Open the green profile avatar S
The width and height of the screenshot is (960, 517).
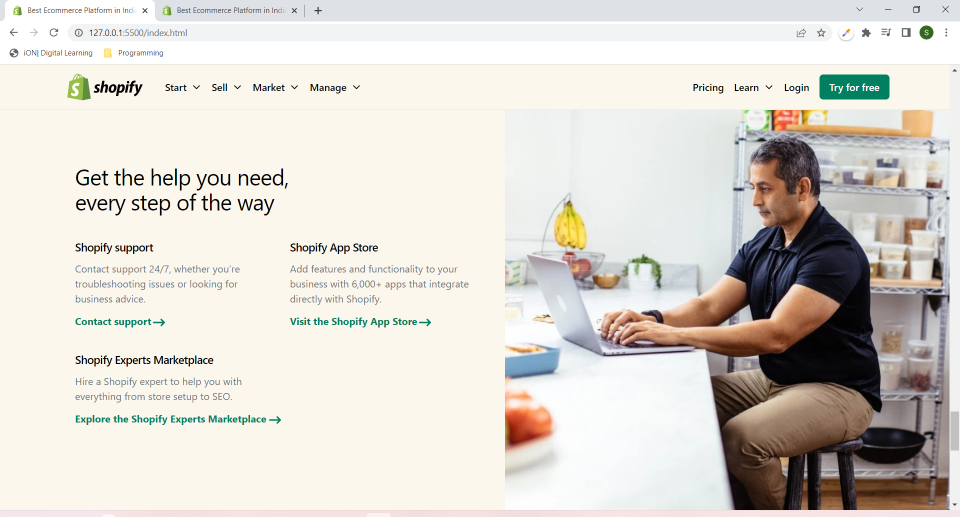tap(926, 32)
